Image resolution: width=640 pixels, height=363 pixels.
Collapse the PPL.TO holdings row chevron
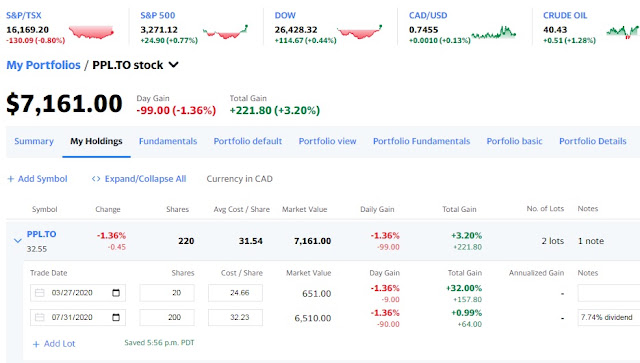[18, 241]
